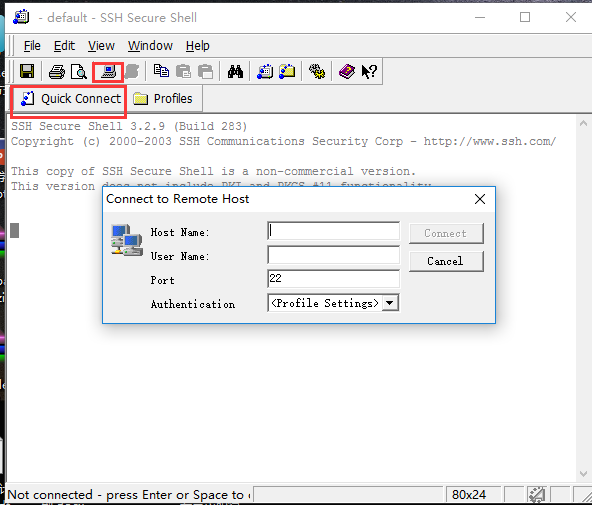Click the 'Not connected' status bar text
Screen dimensions: 592x505
129,495
